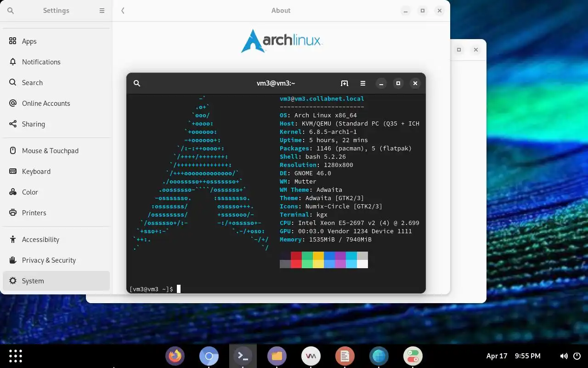Click the Terminal: kgx line

pyautogui.click(x=303, y=214)
